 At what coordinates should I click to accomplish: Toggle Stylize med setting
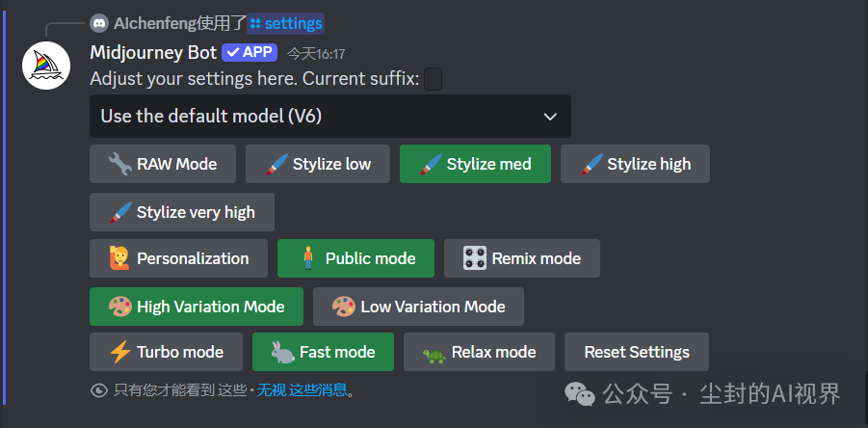475,164
